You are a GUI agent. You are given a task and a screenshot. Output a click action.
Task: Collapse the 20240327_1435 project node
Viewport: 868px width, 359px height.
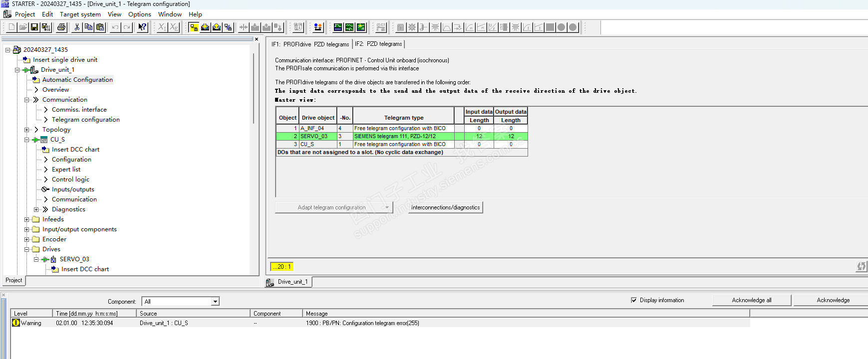click(7, 50)
